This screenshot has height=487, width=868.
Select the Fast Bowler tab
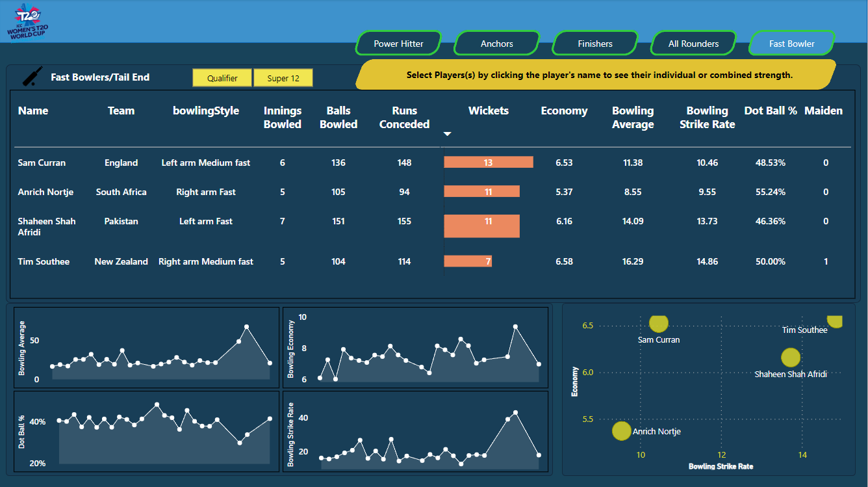(x=792, y=44)
